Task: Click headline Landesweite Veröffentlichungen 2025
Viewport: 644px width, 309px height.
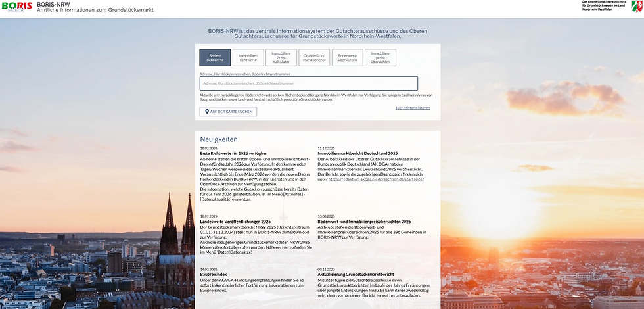Action: 236,222
